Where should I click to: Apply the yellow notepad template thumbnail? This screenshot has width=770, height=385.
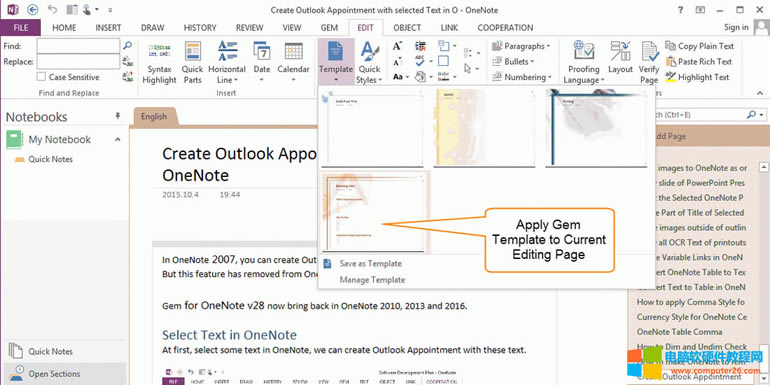[x=484, y=129]
